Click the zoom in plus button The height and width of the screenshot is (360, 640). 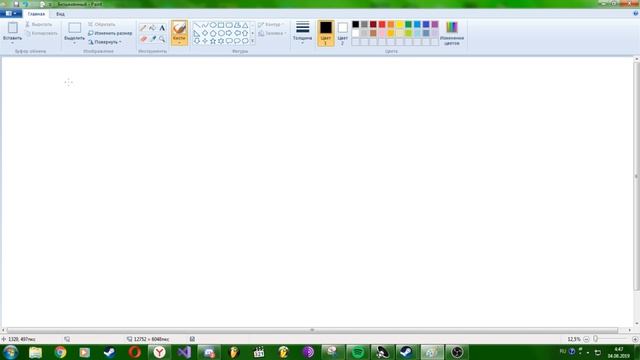click(635, 339)
